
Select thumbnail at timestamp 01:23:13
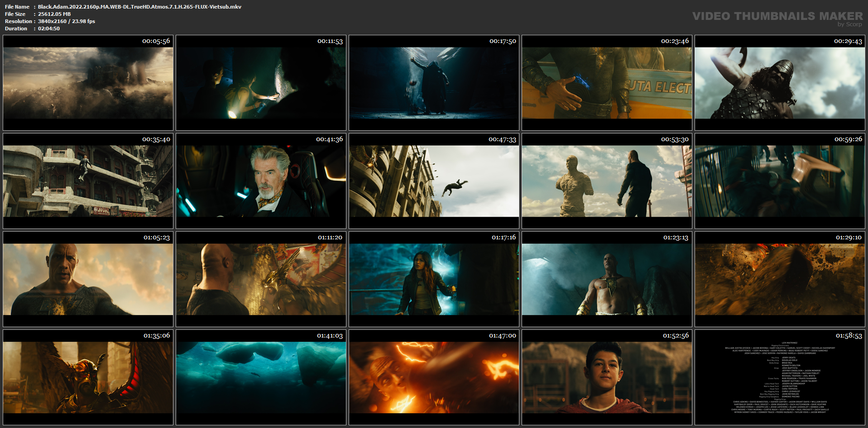(x=607, y=279)
